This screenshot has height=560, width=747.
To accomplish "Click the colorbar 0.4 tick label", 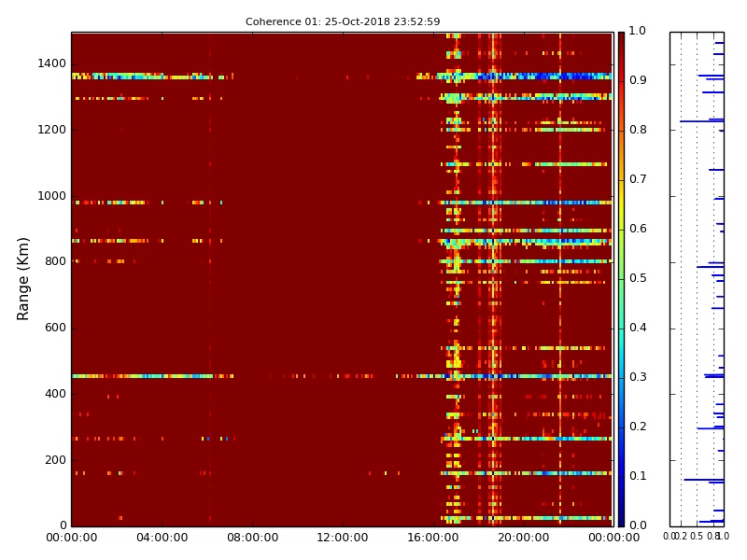I will [638, 328].
